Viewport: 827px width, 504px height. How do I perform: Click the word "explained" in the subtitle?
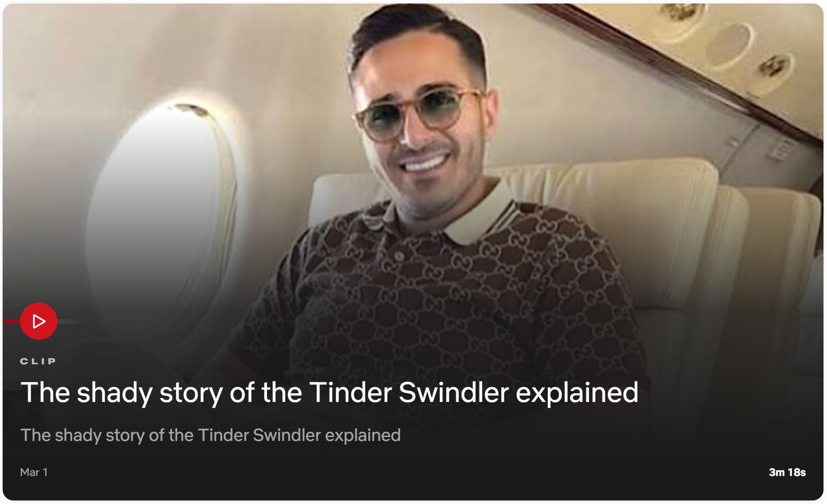point(362,435)
